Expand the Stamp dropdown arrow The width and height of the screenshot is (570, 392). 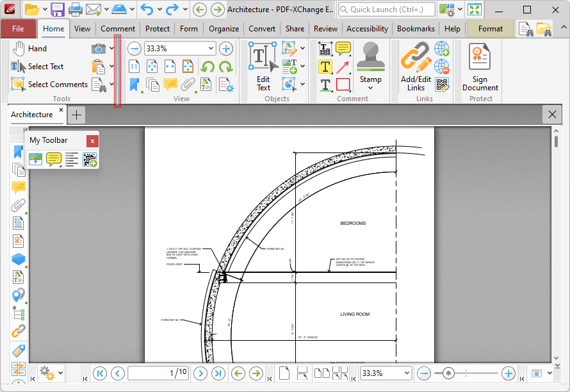click(370, 88)
